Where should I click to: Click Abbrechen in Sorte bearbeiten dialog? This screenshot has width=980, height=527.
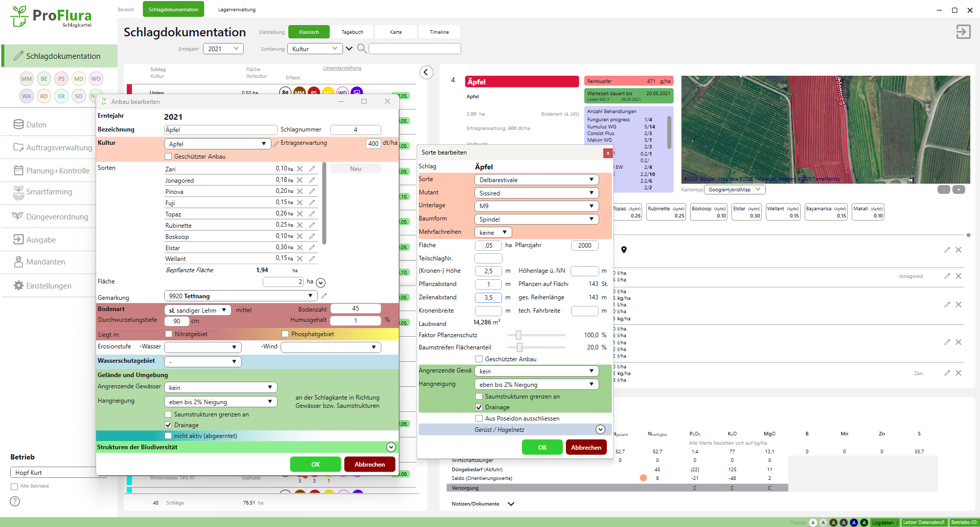(x=586, y=447)
